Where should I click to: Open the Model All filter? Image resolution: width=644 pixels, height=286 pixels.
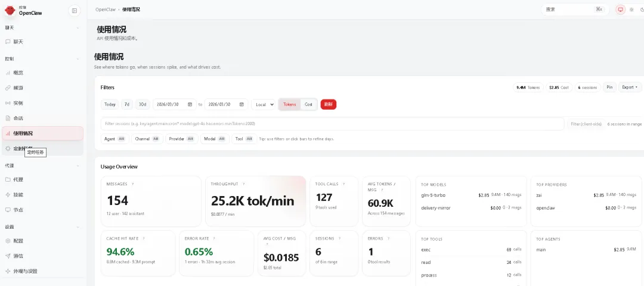click(x=215, y=139)
